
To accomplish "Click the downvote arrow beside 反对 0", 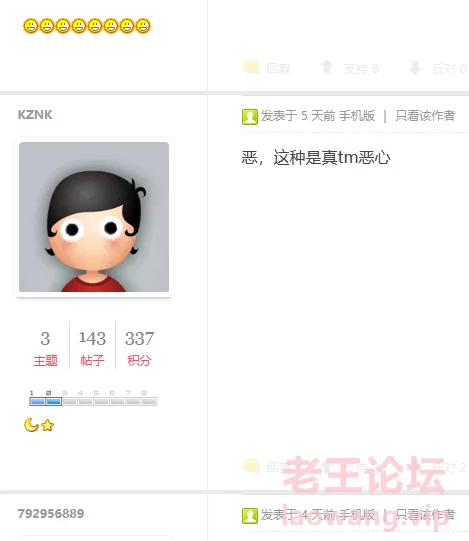I will (x=415, y=68).
